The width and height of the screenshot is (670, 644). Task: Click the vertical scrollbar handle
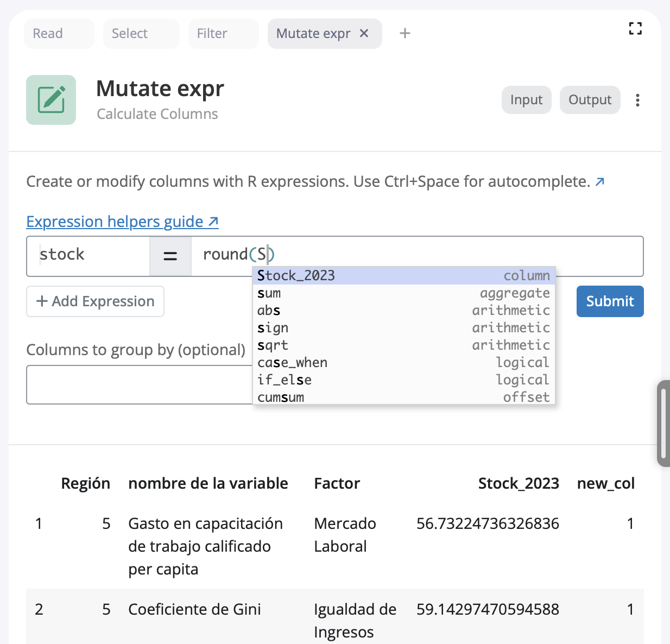click(x=663, y=424)
